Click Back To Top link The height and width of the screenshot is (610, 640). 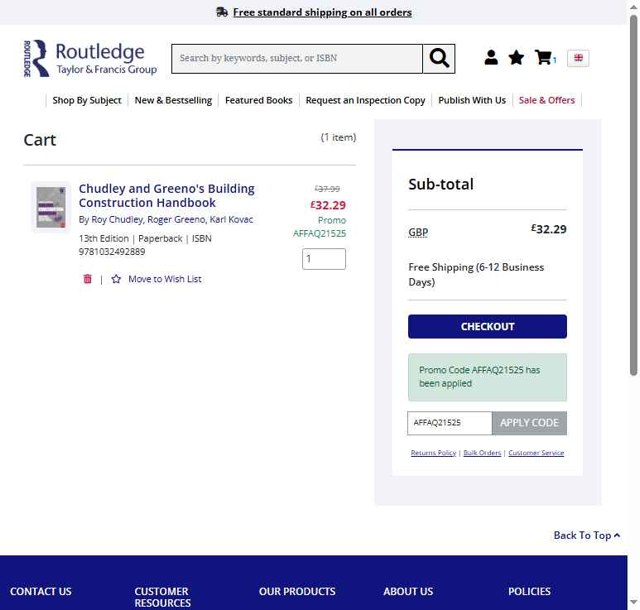pyautogui.click(x=587, y=535)
